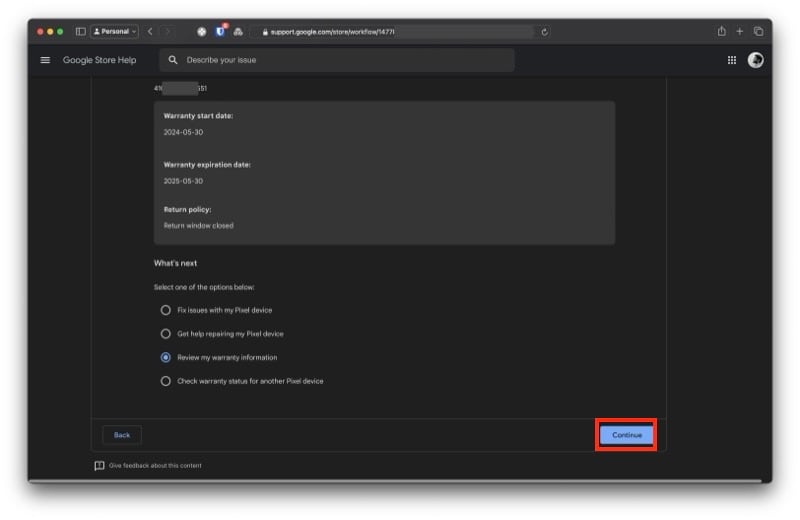This screenshot has height=520, width=800.
Task: Zoom the Safari window with the green button
Action: tap(60, 32)
